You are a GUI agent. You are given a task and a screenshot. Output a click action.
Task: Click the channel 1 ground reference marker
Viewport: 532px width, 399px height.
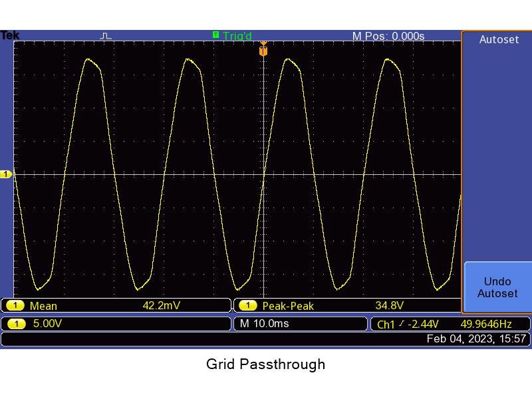point(6,174)
